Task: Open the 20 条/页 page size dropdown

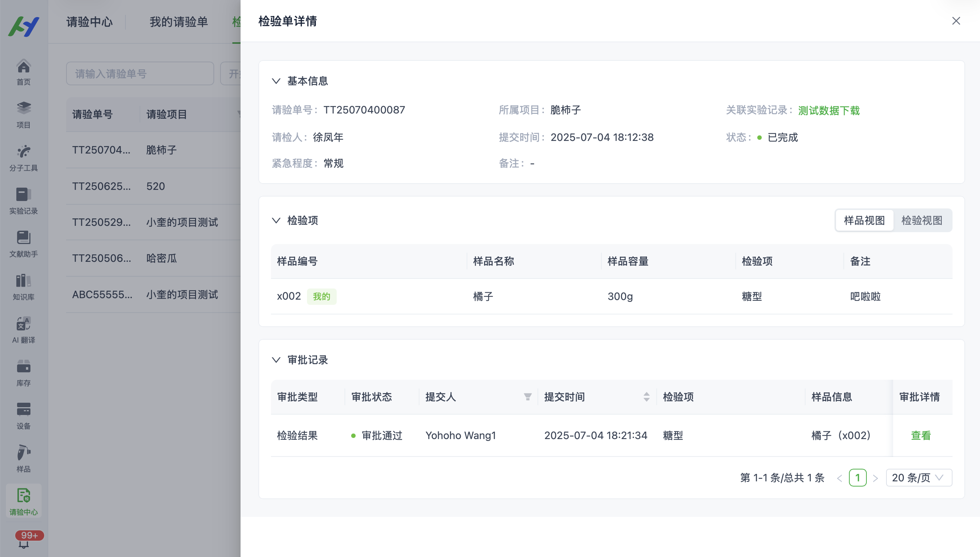Action: tap(918, 478)
